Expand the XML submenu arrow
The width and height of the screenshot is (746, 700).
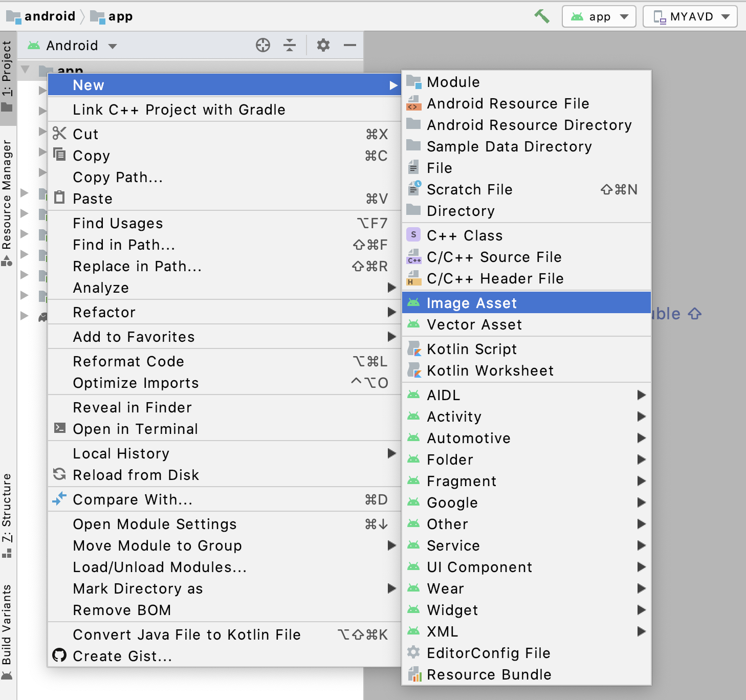pyautogui.click(x=641, y=631)
